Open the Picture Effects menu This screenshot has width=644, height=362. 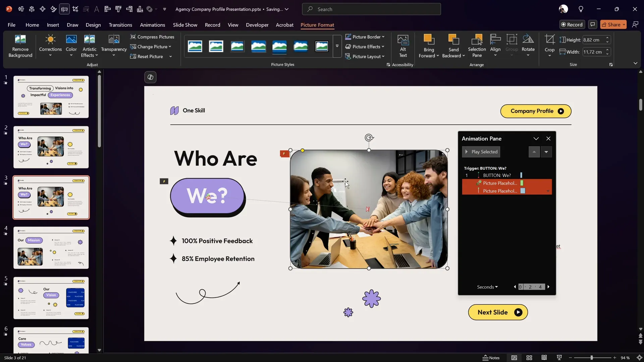pyautogui.click(x=366, y=47)
